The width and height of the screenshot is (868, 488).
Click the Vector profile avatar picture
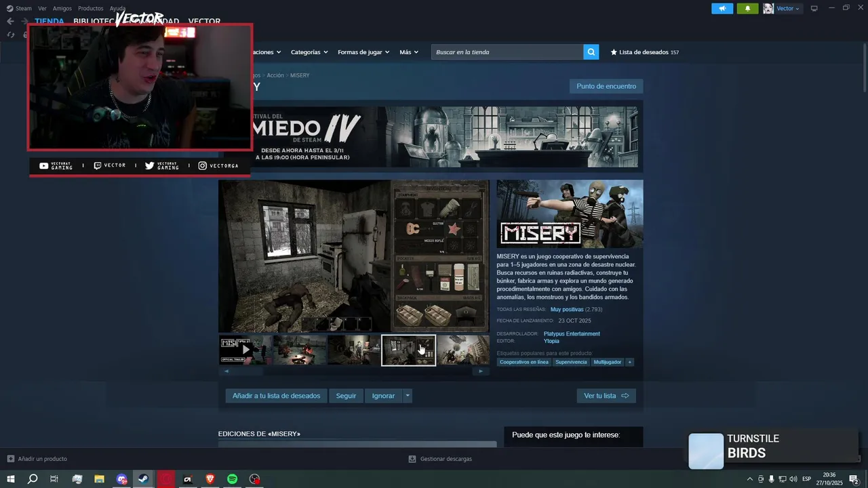(768, 8)
